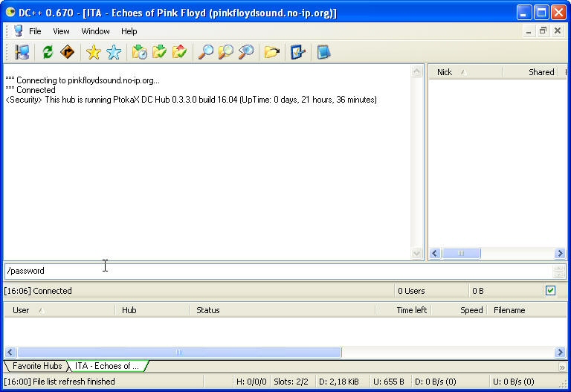Sort transfers by User column header
Screen dimensions: 571x392
point(22,310)
